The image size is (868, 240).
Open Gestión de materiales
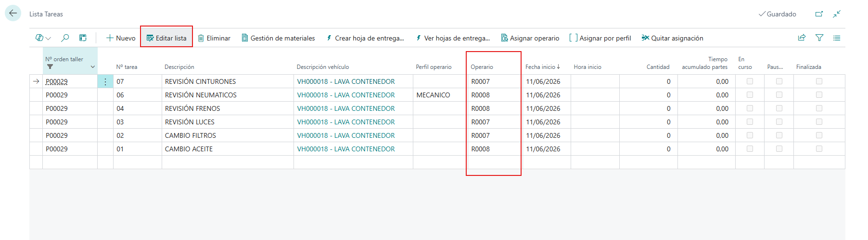278,38
